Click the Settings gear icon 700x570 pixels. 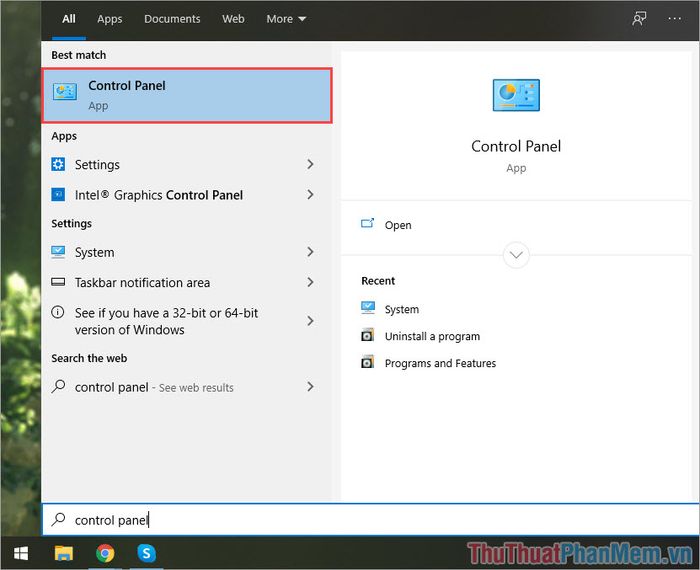(x=58, y=164)
